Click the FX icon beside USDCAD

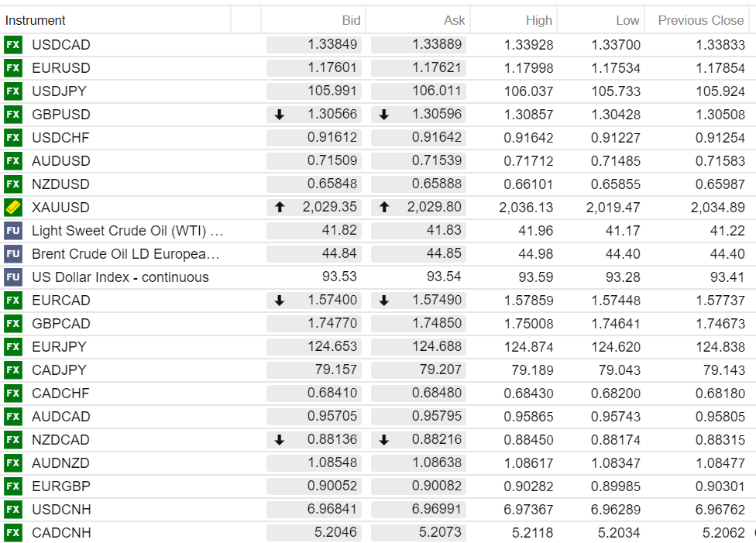point(13,45)
